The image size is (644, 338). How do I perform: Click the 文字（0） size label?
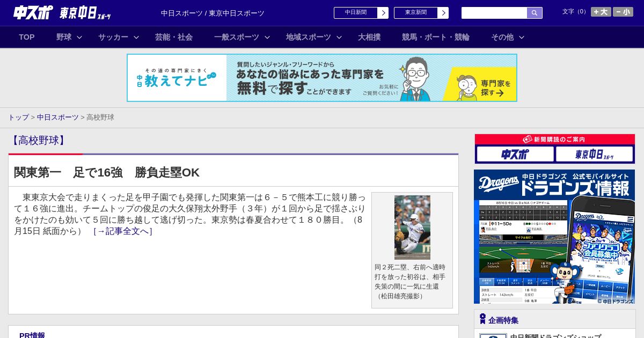[575, 12]
